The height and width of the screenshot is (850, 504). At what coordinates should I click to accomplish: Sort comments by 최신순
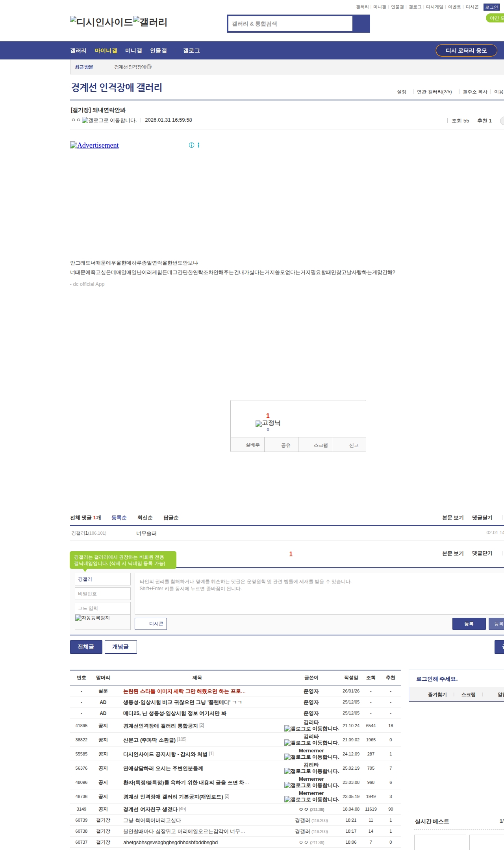[145, 518]
